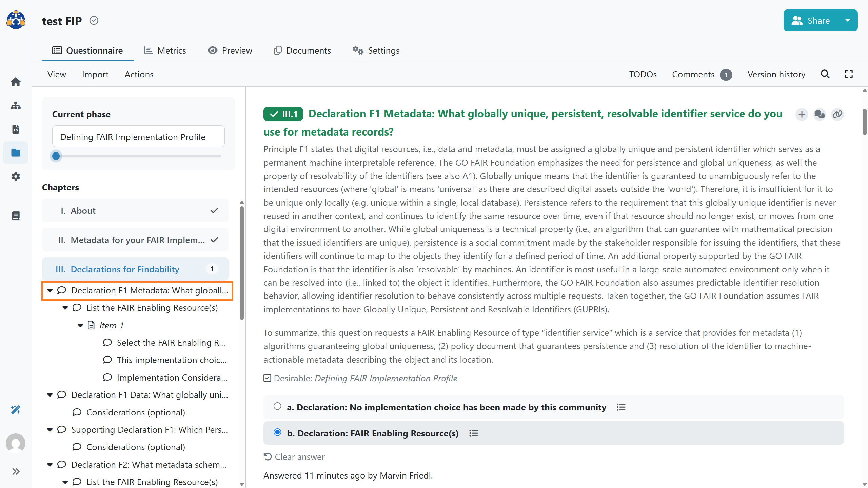The height and width of the screenshot is (488, 868).
Task: Show follow-up list icon for answer a
Action: click(x=621, y=407)
